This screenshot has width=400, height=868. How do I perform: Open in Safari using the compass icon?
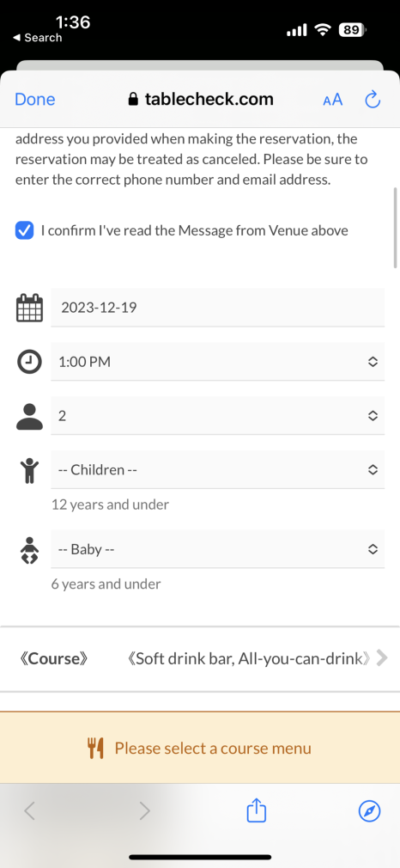point(370,811)
